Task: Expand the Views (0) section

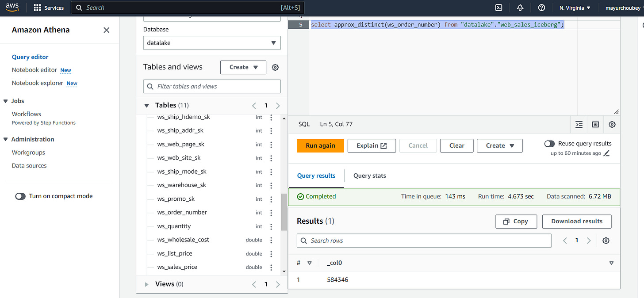Action: click(147, 284)
